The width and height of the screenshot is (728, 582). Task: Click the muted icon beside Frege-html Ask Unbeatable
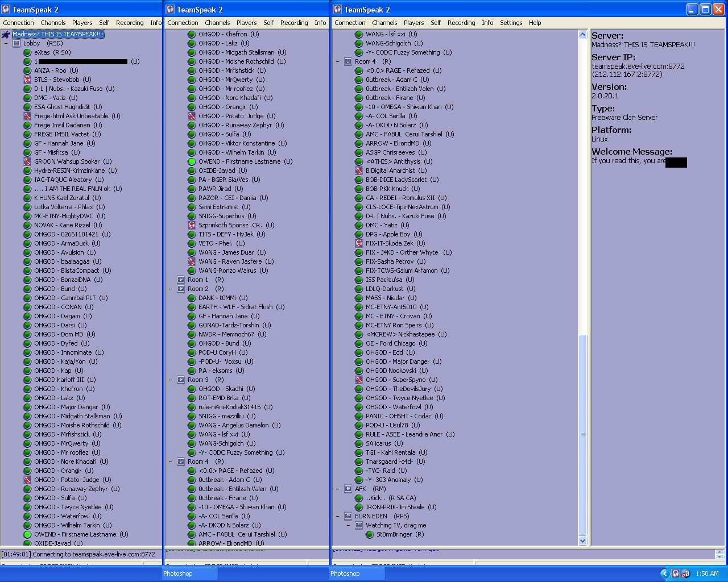coord(27,116)
